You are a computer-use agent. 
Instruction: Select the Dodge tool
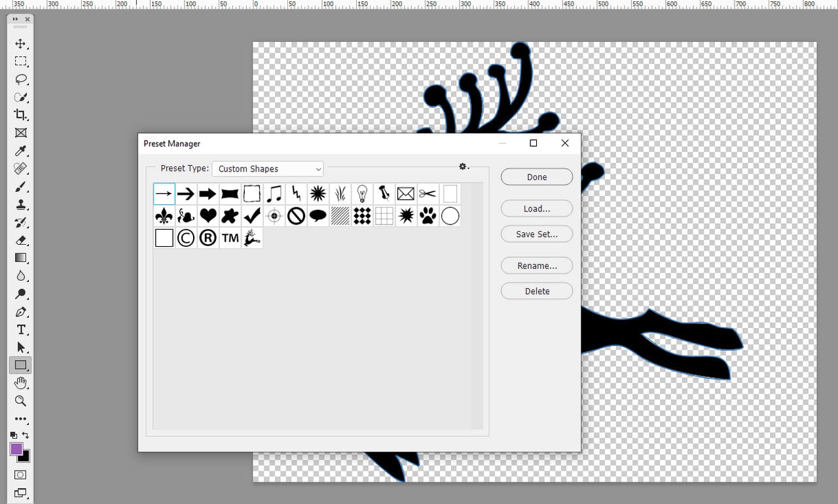pos(21,294)
